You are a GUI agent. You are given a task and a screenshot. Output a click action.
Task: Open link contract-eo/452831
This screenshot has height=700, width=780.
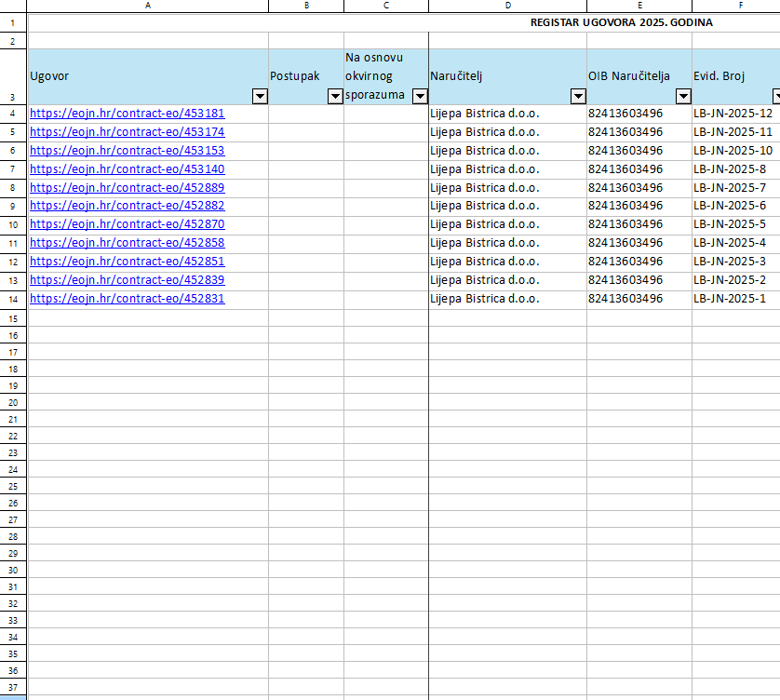click(128, 299)
